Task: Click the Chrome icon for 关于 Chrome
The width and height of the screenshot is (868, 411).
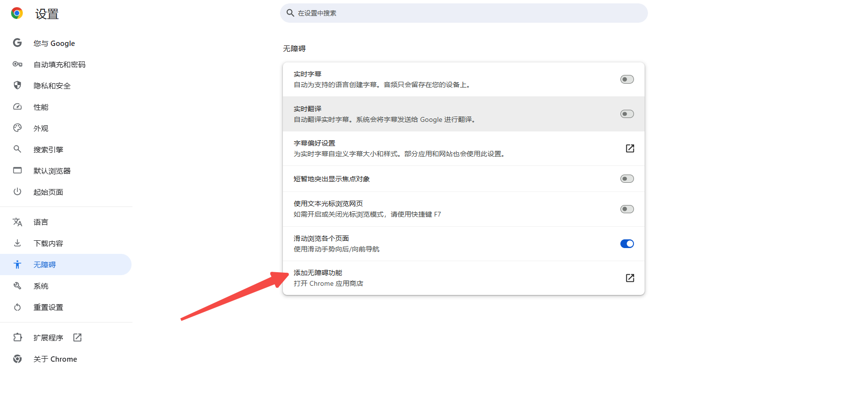Action: (17, 359)
